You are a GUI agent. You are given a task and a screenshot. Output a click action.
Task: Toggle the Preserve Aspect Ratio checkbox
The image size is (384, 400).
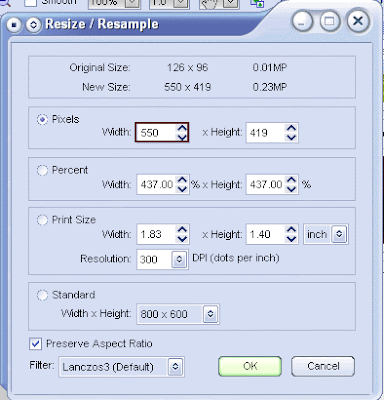coord(35,344)
